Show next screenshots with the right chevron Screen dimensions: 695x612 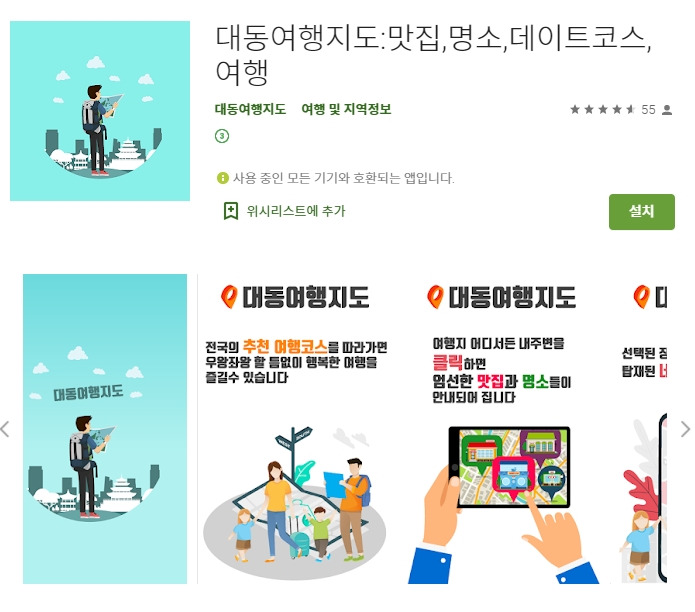tap(685, 429)
